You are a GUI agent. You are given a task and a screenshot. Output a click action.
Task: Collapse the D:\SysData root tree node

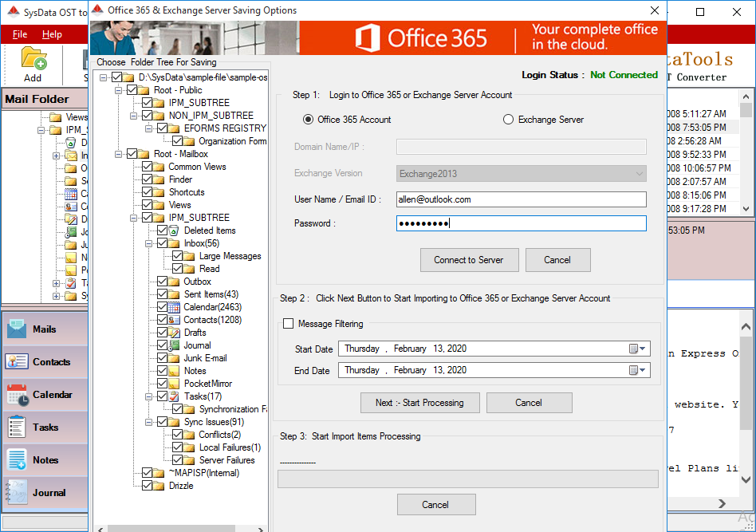click(x=103, y=77)
